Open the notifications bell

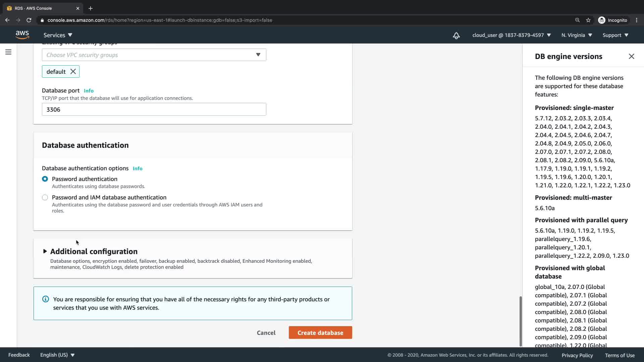(456, 35)
